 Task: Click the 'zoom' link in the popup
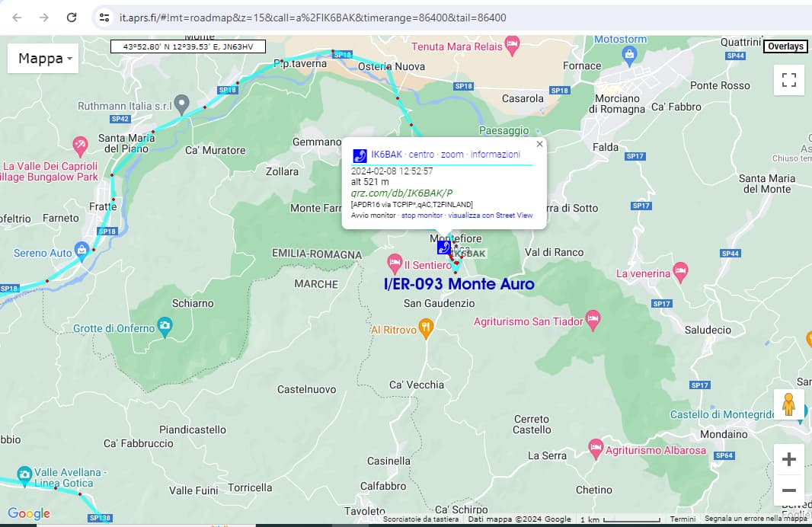click(452, 155)
